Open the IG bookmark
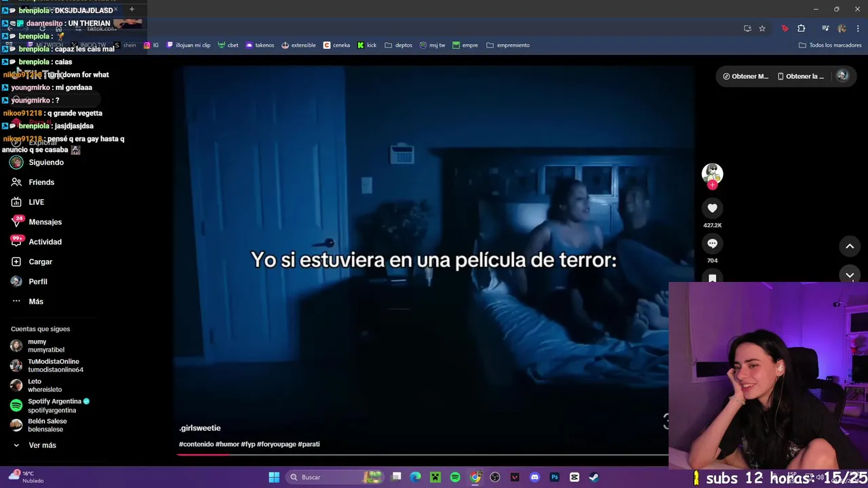This screenshot has width=868, height=488. pyautogui.click(x=151, y=45)
